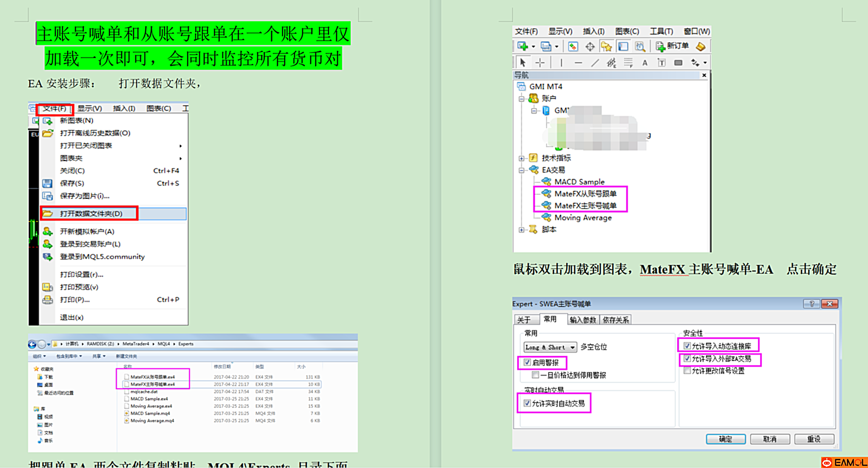Collapse the 账户 tree node
This screenshot has width=868, height=468.
(522, 99)
